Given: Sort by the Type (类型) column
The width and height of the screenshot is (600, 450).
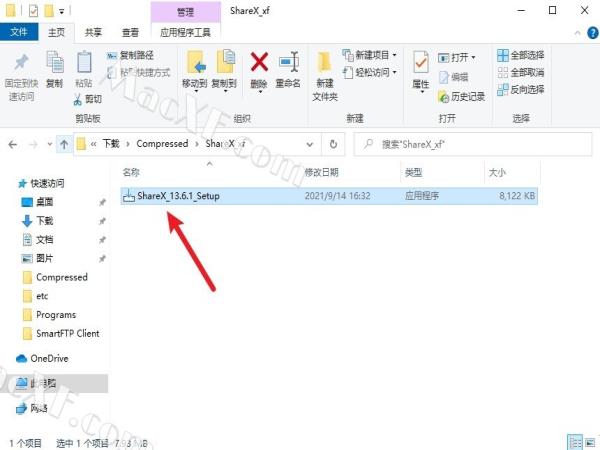Looking at the screenshot, I should coord(414,172).
